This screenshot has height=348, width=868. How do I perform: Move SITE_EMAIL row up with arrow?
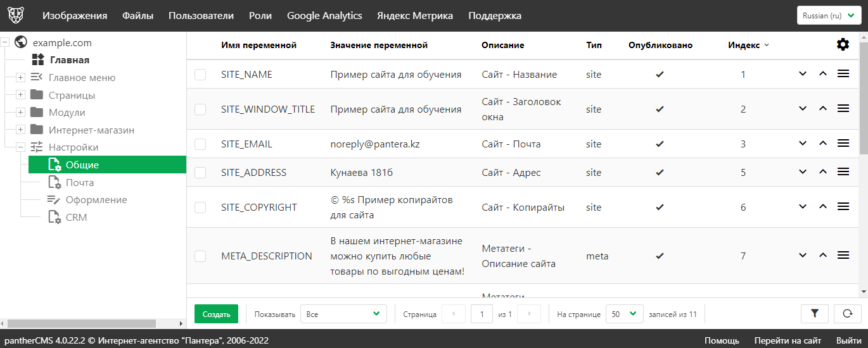click(x=823, y=144)
